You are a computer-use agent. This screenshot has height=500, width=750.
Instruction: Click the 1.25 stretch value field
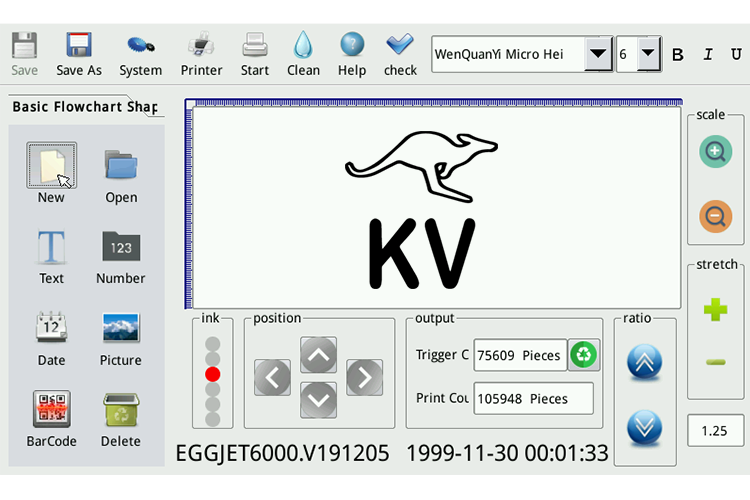click(716, 431)
